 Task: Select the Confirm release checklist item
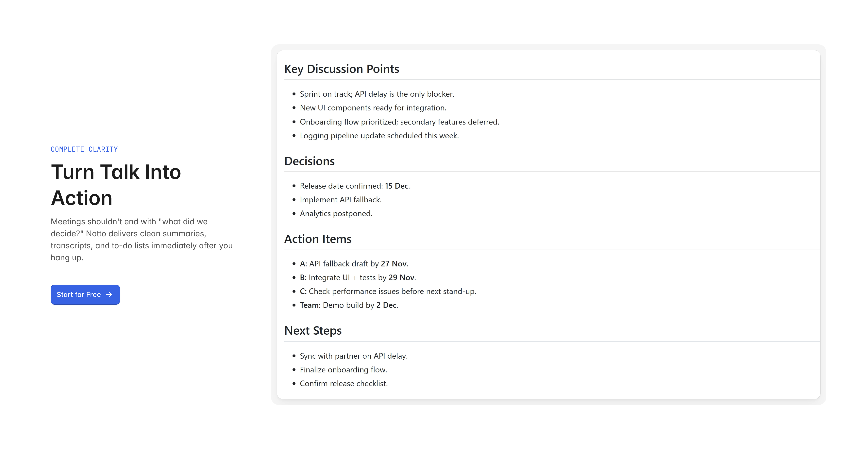[343, 383]
